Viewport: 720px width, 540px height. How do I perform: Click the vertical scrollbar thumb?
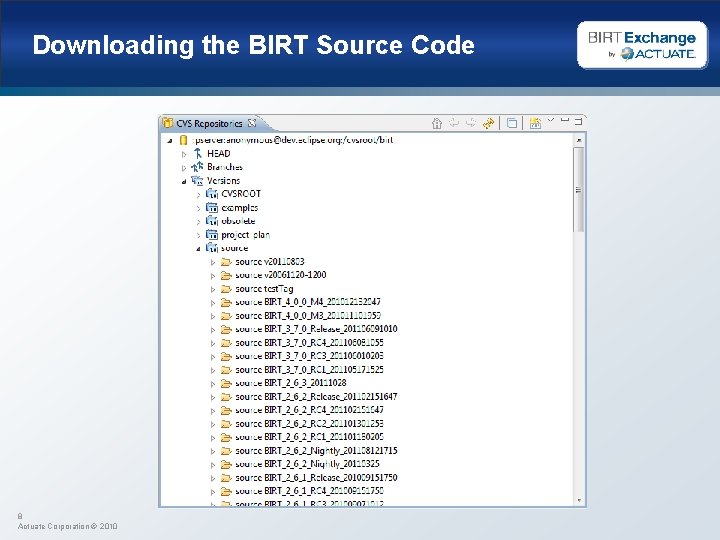tap(579, 189)
